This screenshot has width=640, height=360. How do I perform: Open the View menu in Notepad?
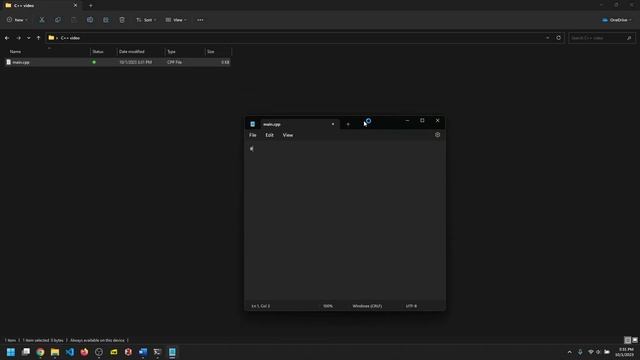(288, 135)
